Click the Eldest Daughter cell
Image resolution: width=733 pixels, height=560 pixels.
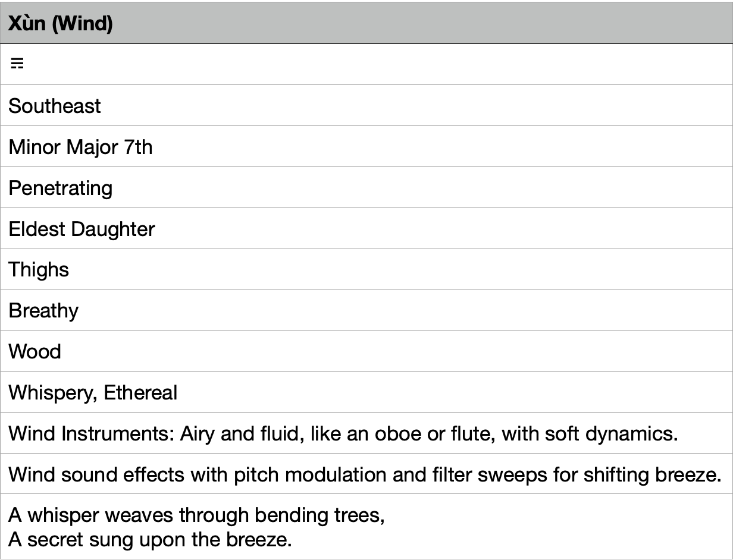pyautogui.click(x=82, y=229)
